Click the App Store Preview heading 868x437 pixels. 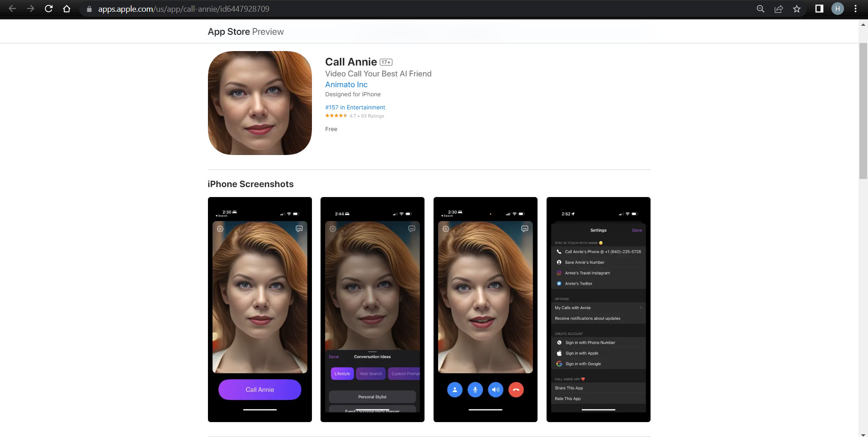(x=245, y=32)
